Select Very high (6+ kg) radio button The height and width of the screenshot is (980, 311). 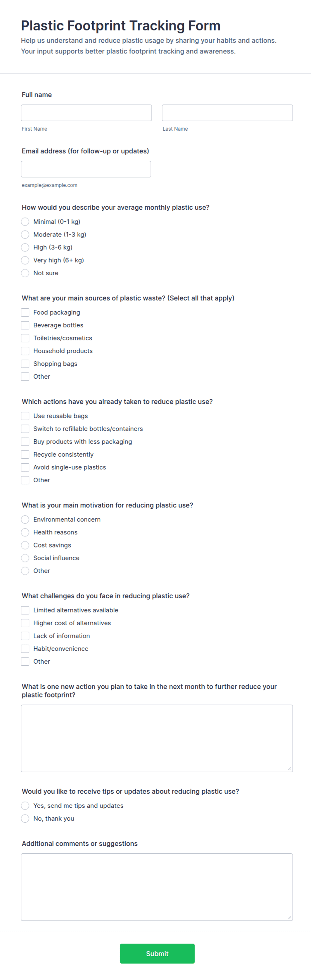pyautogui.click(x=25, y=260)
